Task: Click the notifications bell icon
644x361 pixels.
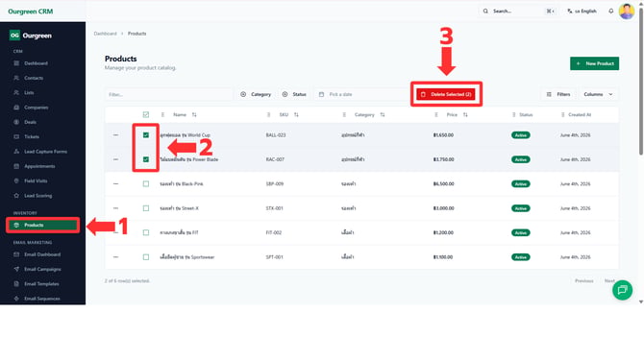Action: (x=611, y=12)
